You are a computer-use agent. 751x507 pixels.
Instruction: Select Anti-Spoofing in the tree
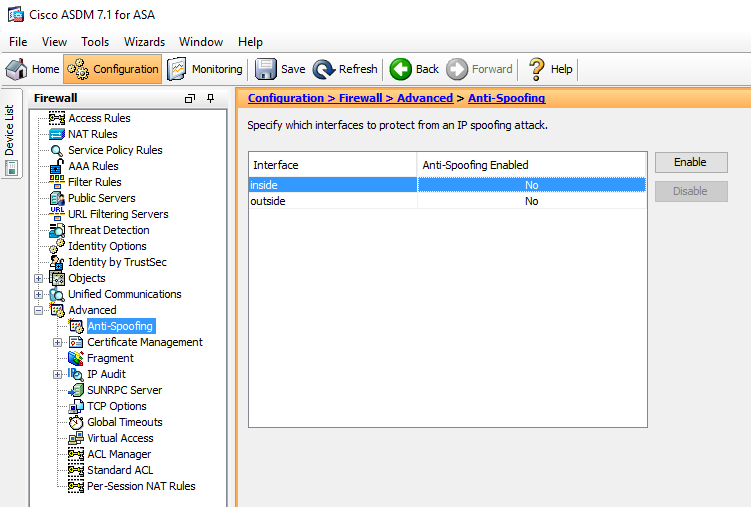pyautogui.click(x=120, y=326)
